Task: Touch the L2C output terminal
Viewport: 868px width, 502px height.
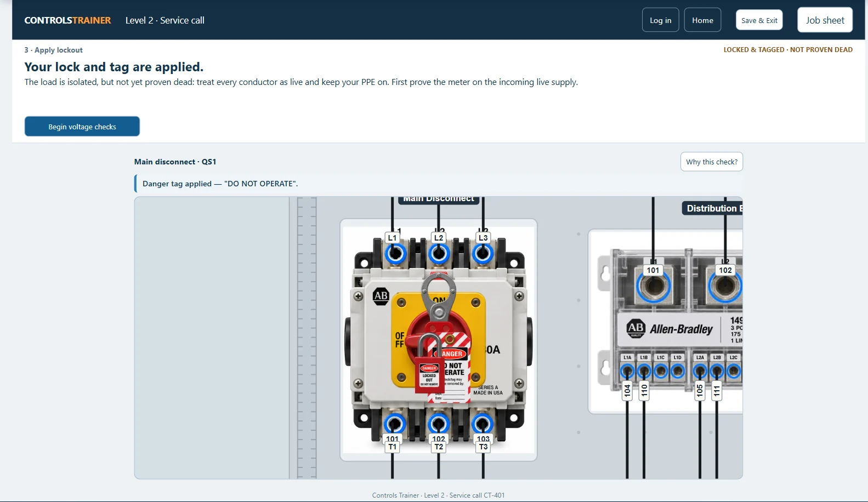Action: pos(734,371)
